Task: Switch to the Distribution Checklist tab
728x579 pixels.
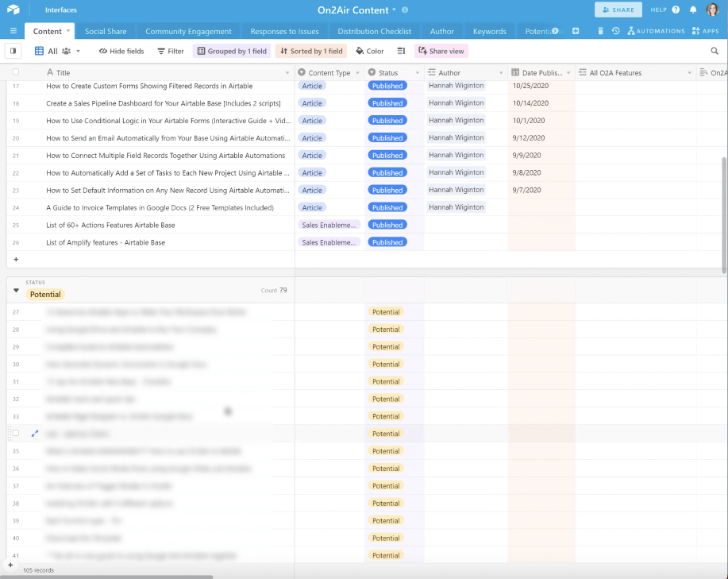Action: 373,31
